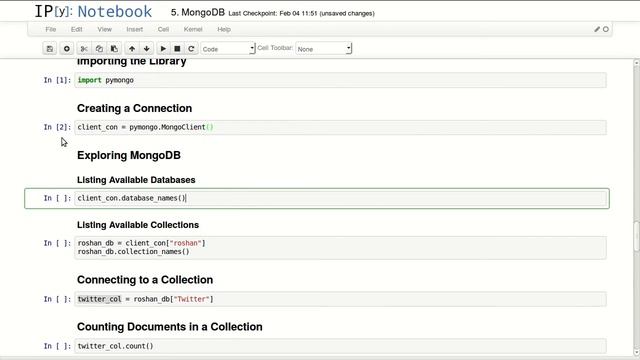Click the twitter_col assignment code cell

click(340, 299)
